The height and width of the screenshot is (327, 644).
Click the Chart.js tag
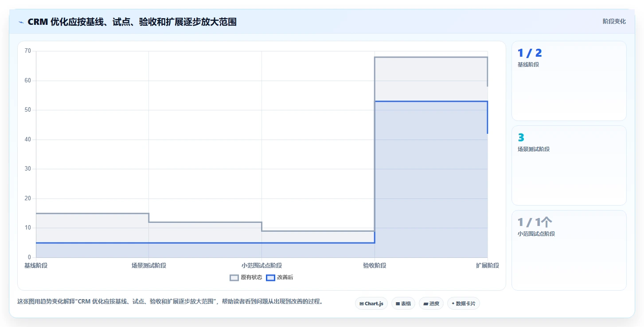371,304
